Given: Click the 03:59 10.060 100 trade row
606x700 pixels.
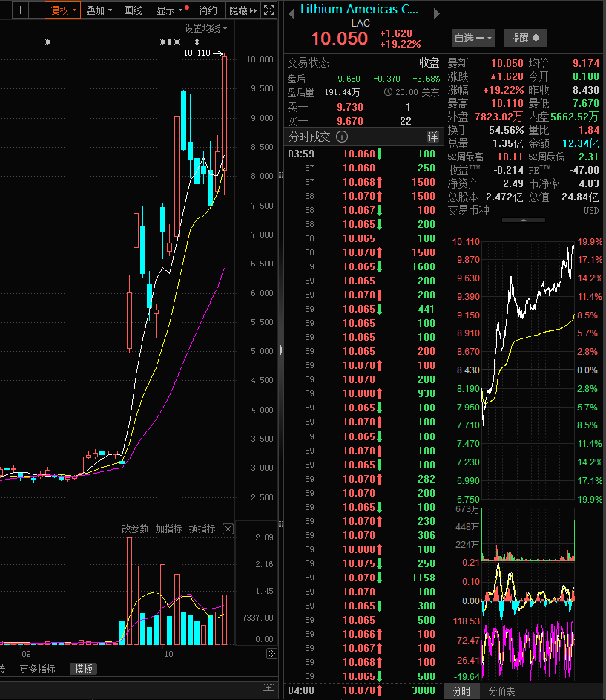Looking at the screenshot, I should [363, 154].
